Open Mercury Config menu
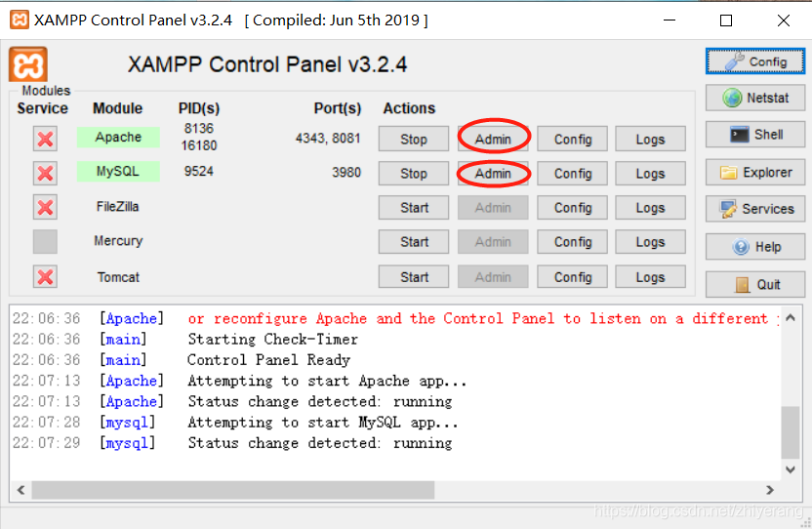Viewport: 812px width, 529px height. coord(572,241)
